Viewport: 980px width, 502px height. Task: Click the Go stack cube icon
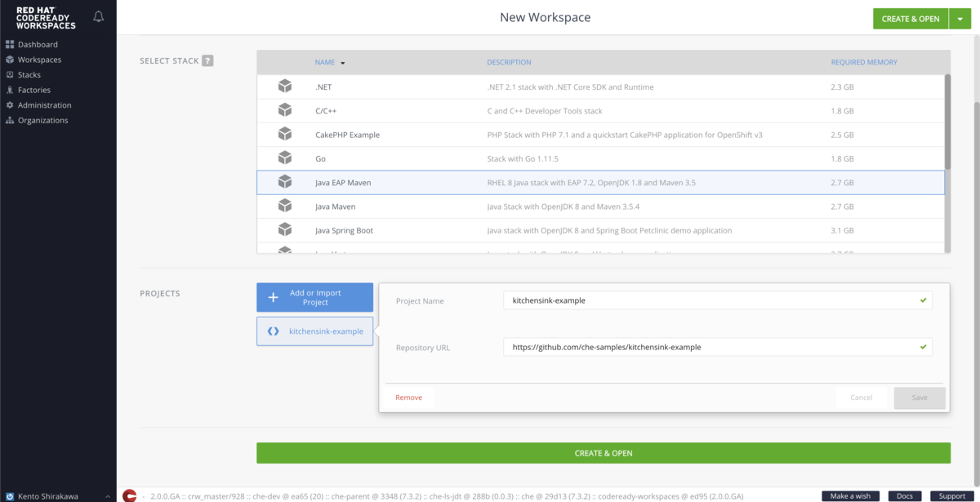(285, 158)
